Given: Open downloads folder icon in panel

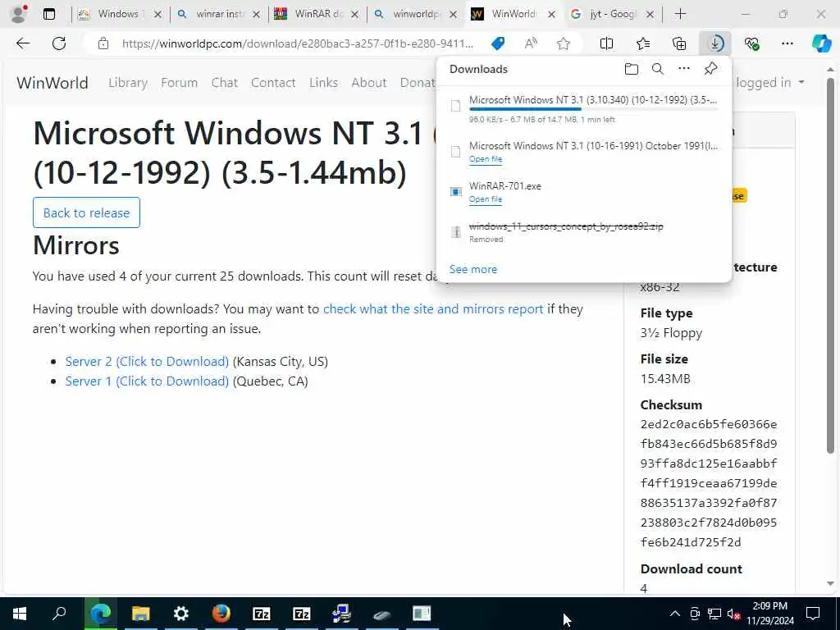Looking at the screenshot, I should click(632, 69).
